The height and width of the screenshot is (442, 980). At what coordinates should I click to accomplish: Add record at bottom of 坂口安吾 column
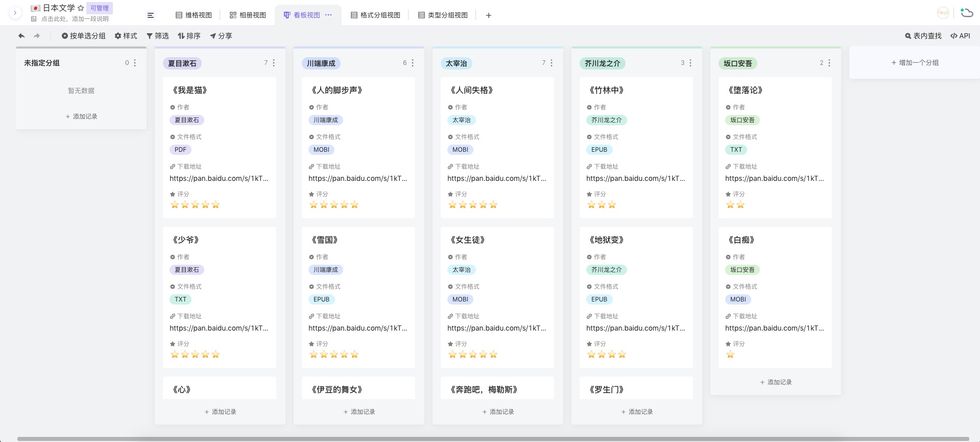(776, 382)
